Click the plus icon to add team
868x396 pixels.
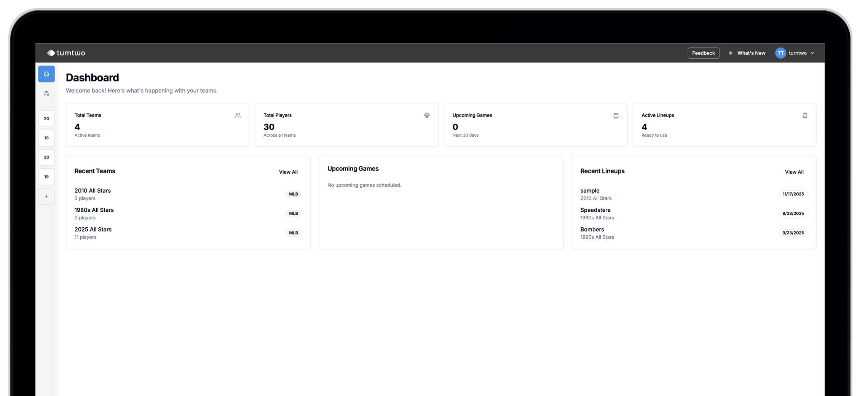pos(46,196)
